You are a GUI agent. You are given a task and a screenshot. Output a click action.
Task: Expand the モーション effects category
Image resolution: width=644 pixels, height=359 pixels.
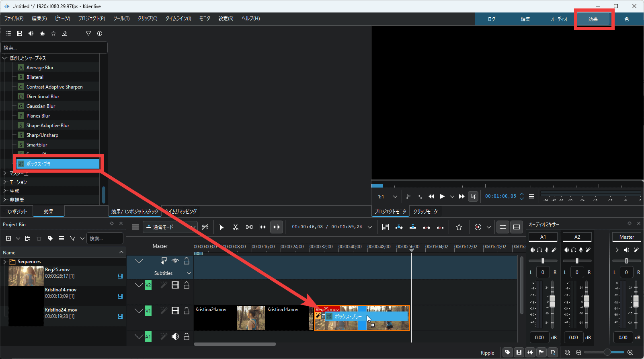click(5, 182)
